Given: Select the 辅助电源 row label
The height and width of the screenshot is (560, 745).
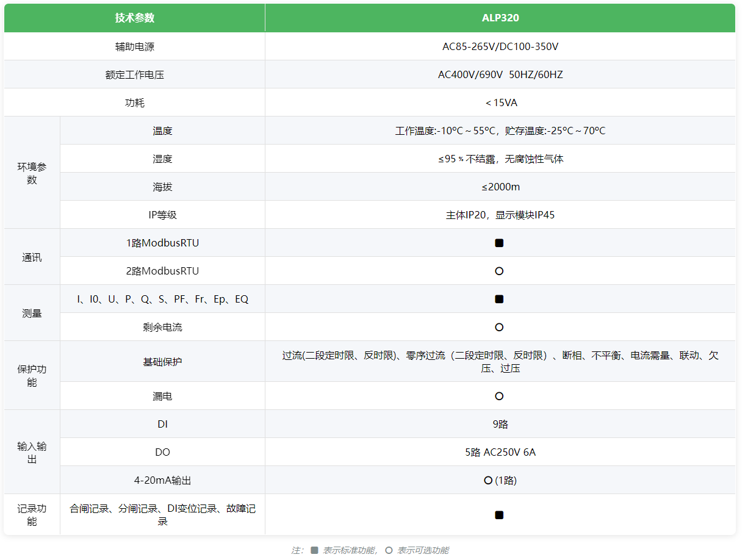Looking at the screenshot, I should [x=135, y=46].
